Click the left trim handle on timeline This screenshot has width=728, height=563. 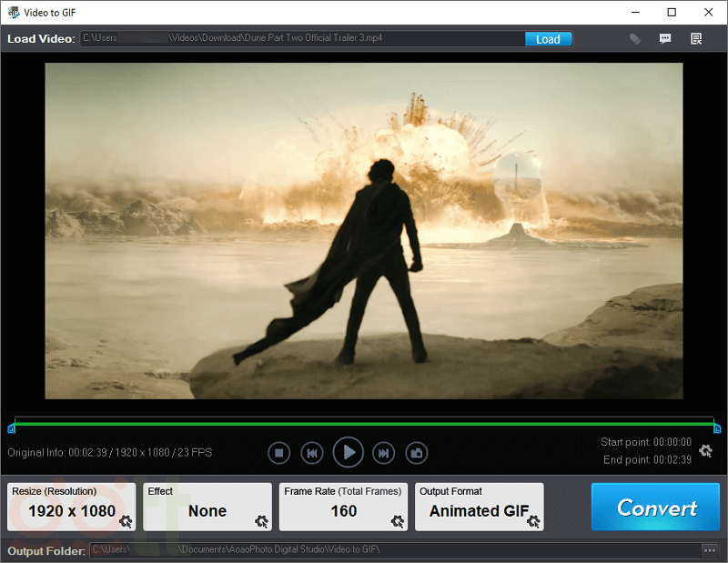[x=11, y=427]
